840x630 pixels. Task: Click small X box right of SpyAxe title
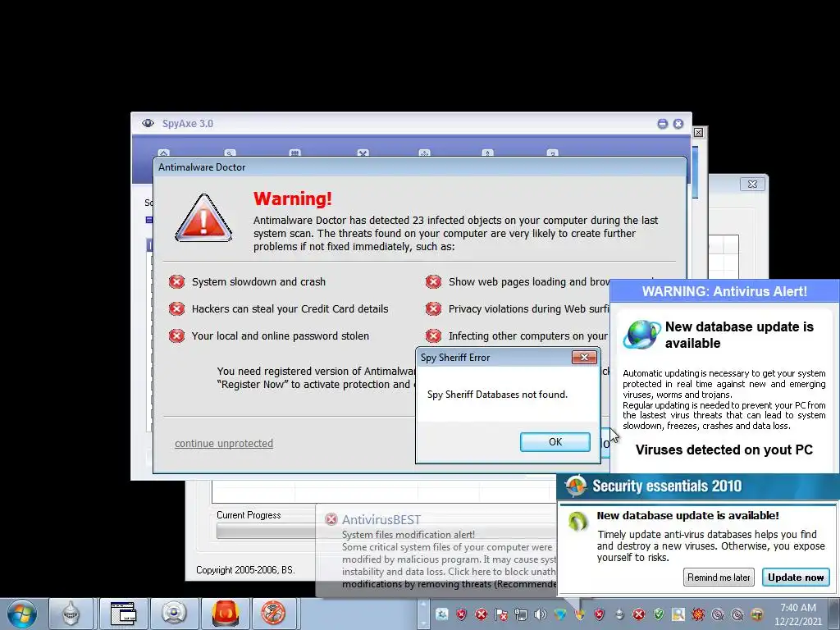coord(699,132)
